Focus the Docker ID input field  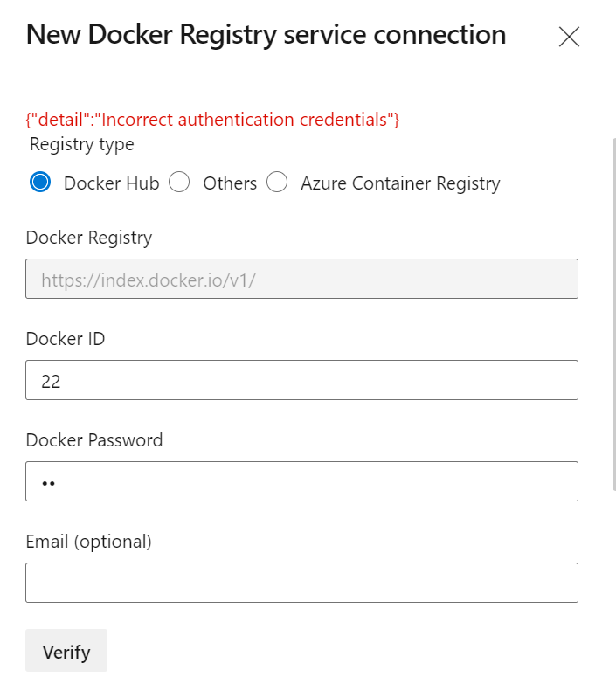302,380
